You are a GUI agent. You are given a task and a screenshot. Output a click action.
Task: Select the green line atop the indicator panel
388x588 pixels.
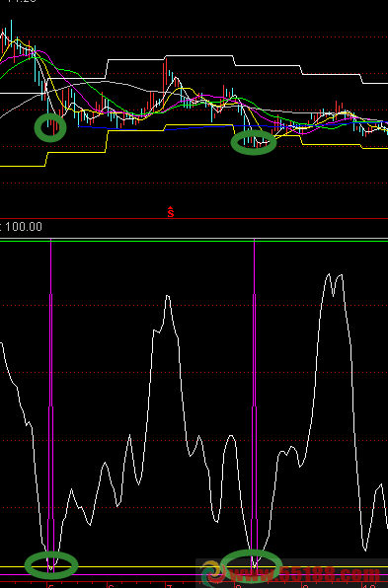[x=194, y=241]
